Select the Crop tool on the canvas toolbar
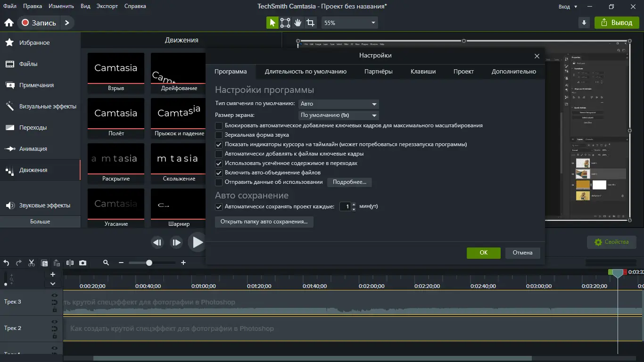 311,22
